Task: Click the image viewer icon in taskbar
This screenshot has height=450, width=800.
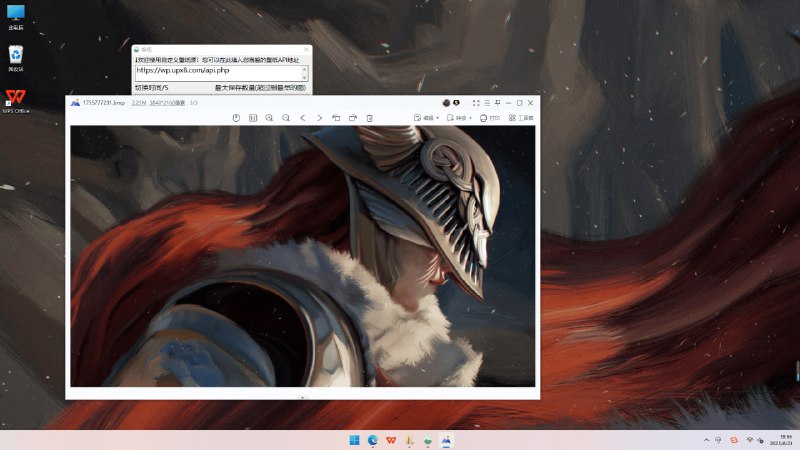Action: point(446,440)
